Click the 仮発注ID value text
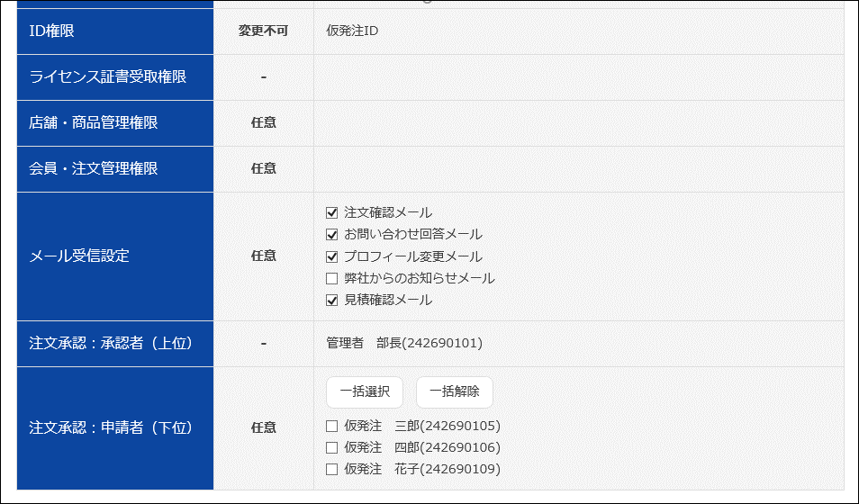Image resolution: width=859 pixels, height=504 pixels. (x=352, y=31)
